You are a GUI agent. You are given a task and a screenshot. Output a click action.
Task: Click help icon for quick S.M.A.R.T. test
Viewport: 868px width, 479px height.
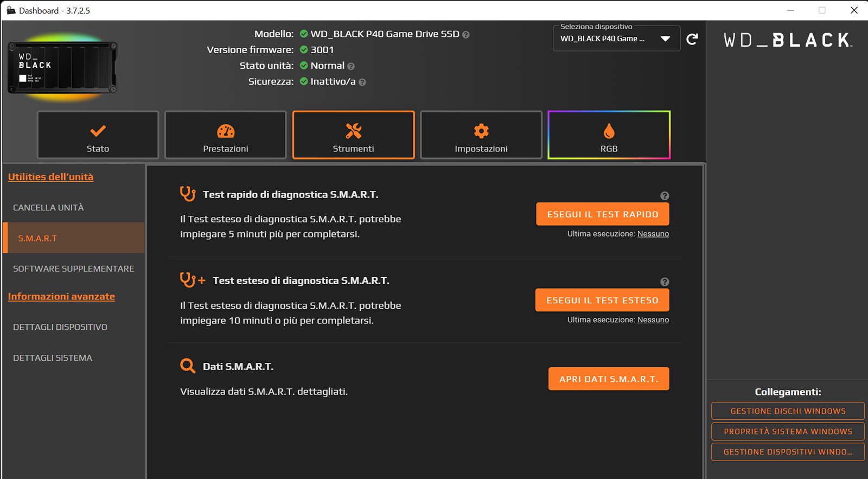pyautogui.click(x=665, y=196)
